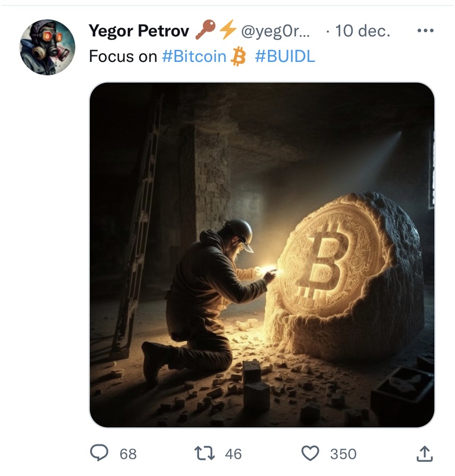
Task: Open Yegor Petrov's gas mask profile avatar
Action: (48, 47)
